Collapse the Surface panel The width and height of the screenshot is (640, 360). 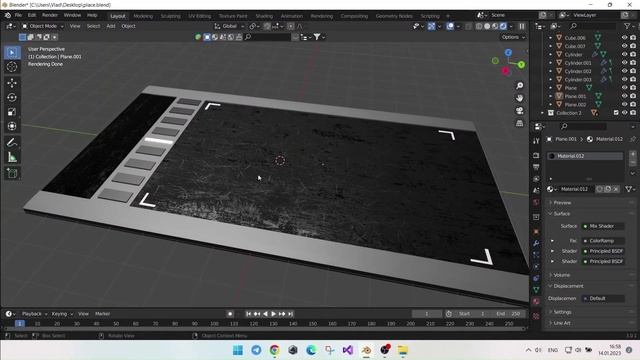pos(562,214)
